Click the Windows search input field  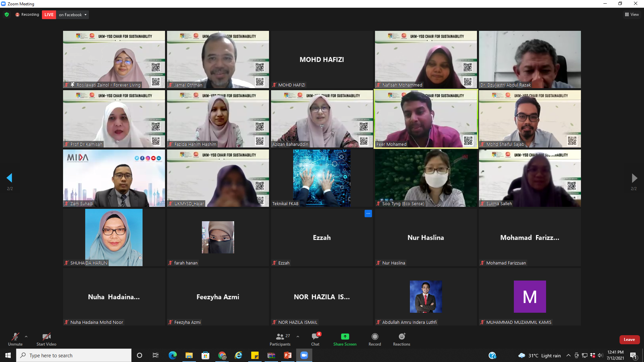tap(77, 355)
